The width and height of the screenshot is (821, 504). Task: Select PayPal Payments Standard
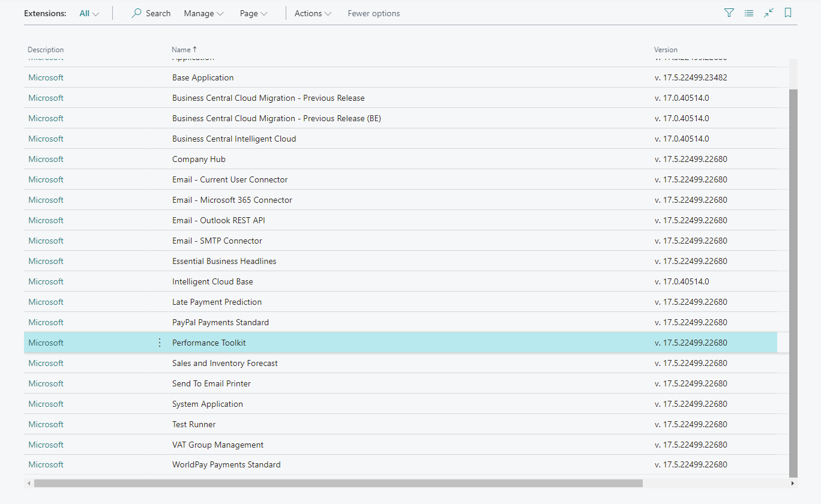point(220,322)
